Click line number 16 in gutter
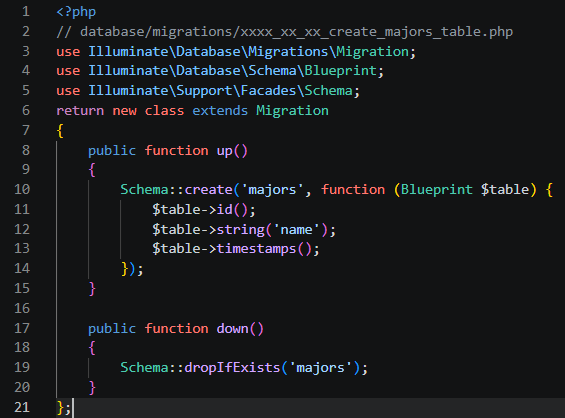The width and height of the screenshot is (565, 418). pos(22,308)
